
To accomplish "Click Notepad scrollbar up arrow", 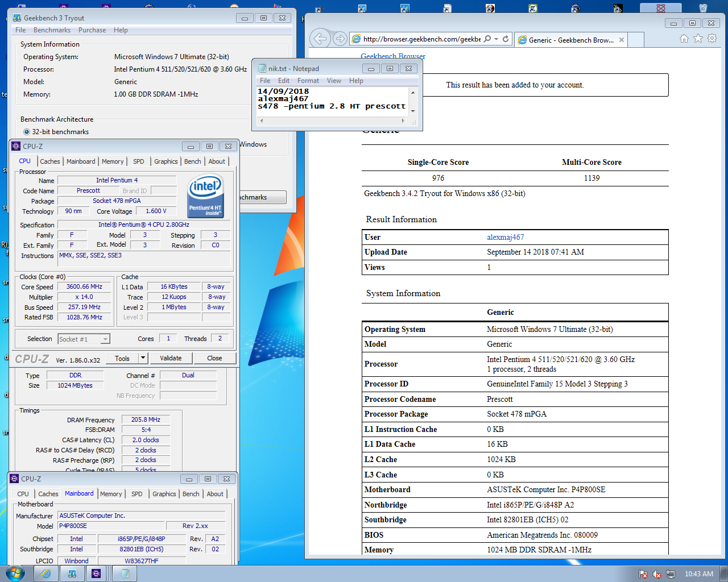I will (x=413, y=92).
